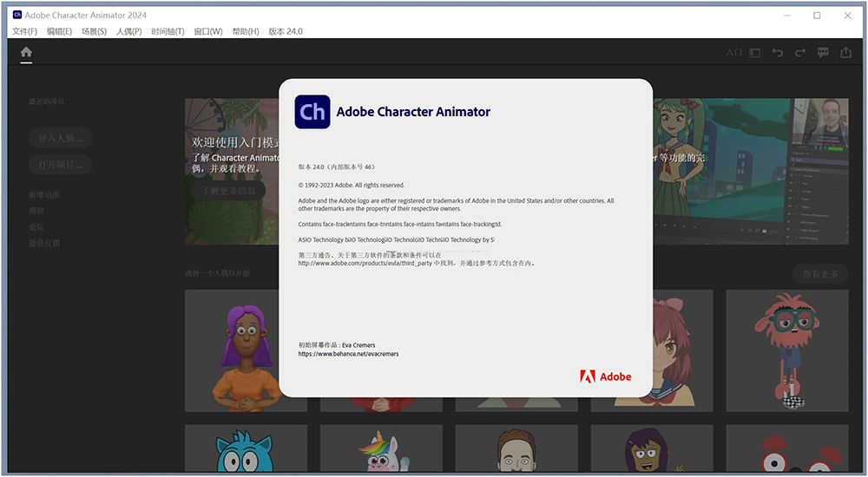Click the Ch app logo in About dialog
This screenshot has width=868, height=477.
click(312, 112)
